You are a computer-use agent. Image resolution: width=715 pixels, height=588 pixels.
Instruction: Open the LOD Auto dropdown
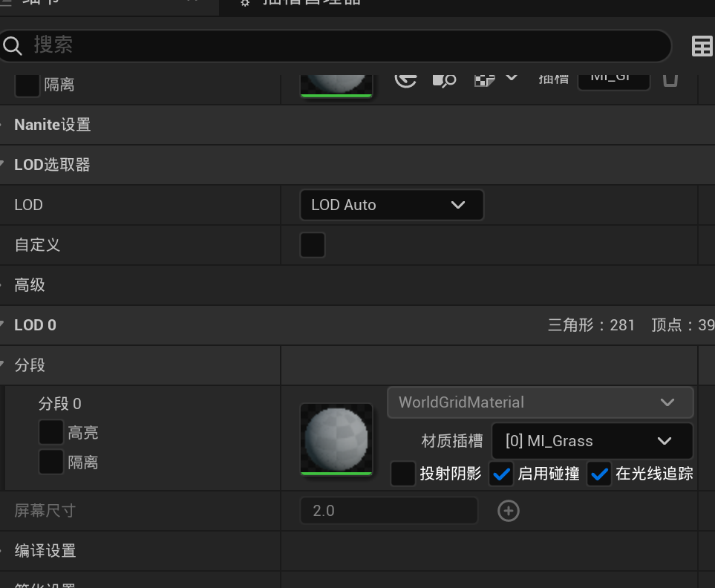pyautogui.click(x=391, y=205)
